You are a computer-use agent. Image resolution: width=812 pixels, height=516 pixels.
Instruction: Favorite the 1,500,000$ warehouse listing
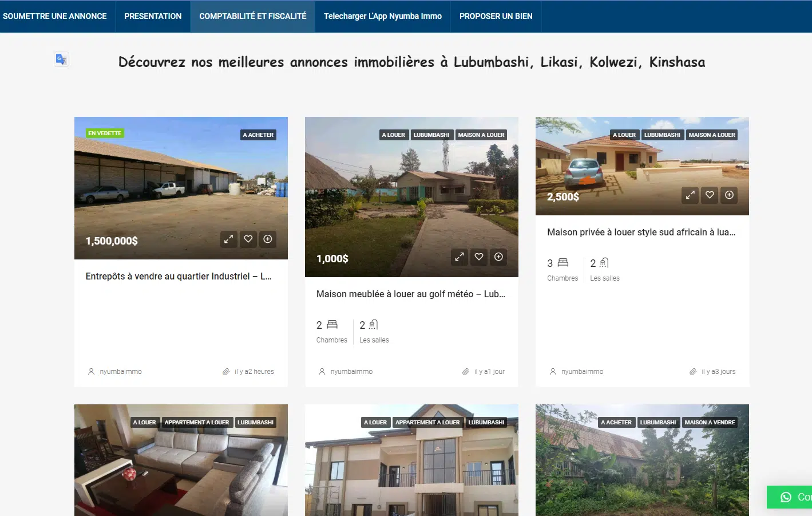(248, 239)
